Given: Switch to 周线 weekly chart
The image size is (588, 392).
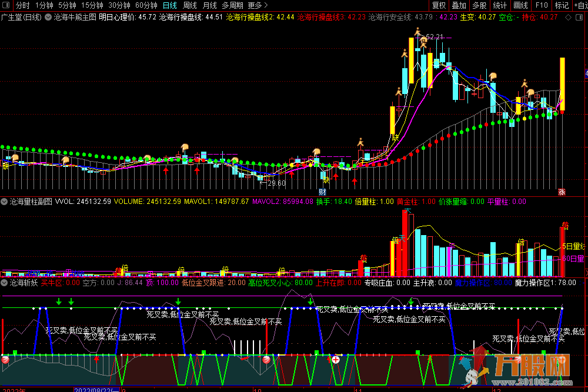Looking at the screenshot, I should 190,5.
